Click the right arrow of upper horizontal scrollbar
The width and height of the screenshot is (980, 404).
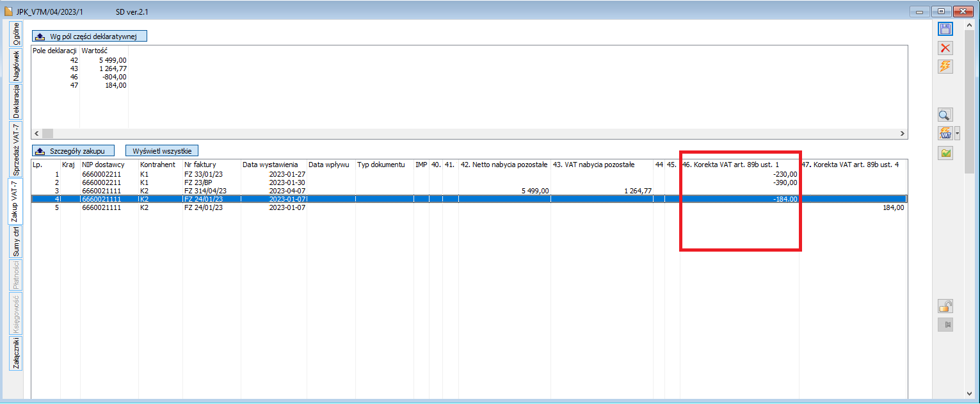(903, 134)
